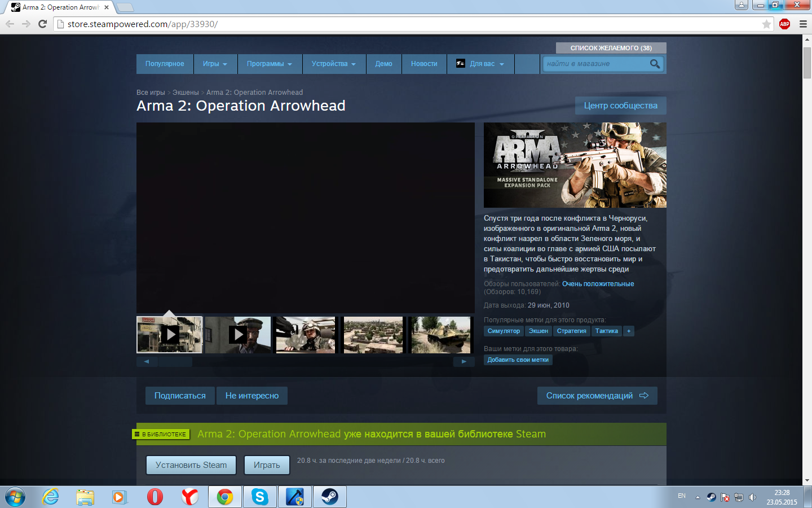Open the Adblock Plus extension icon
Image resolution: width=812 pixels, height=508 pixels.
coord(784,24)
